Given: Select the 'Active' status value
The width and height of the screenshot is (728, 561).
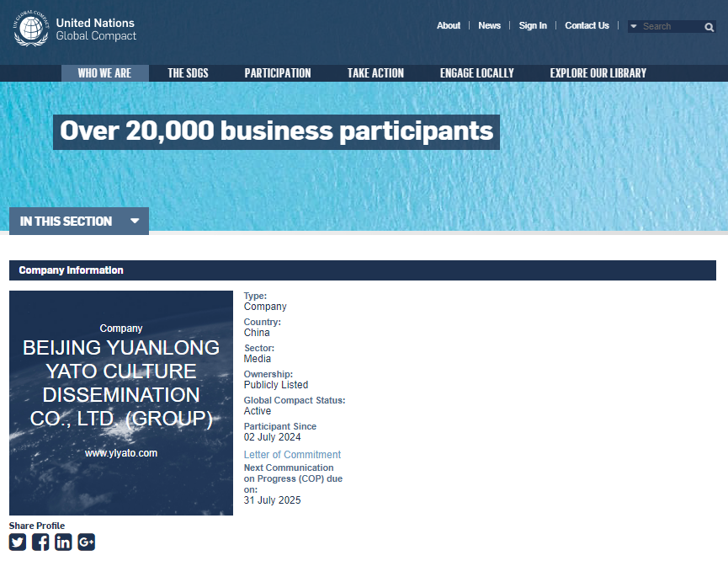Looking at the screenshot, I should pyautogui.click(x=258, y=411).
